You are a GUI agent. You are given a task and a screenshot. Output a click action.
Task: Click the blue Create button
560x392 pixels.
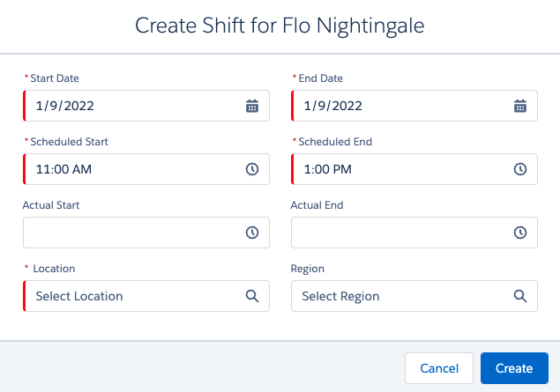tap(514, 368)
